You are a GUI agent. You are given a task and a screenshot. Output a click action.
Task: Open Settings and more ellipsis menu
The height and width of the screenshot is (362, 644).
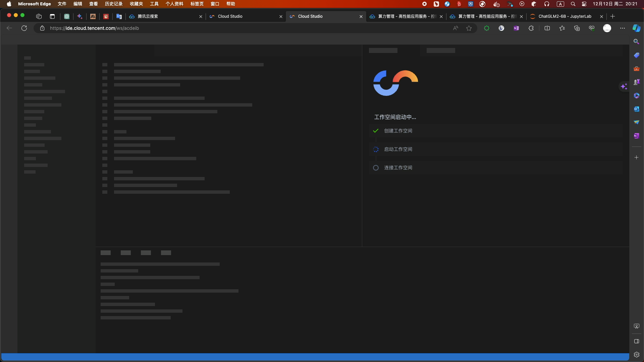pyautogui.click(x=623, y=28)
